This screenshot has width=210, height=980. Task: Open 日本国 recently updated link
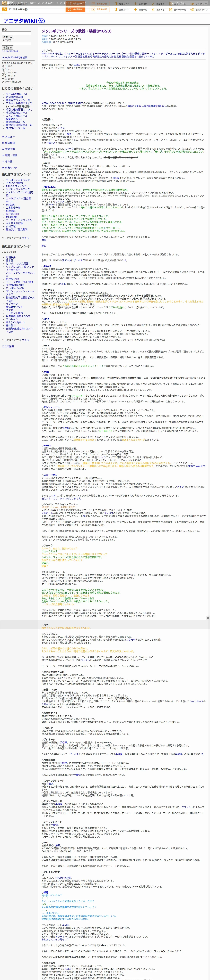tap(9, 260)
